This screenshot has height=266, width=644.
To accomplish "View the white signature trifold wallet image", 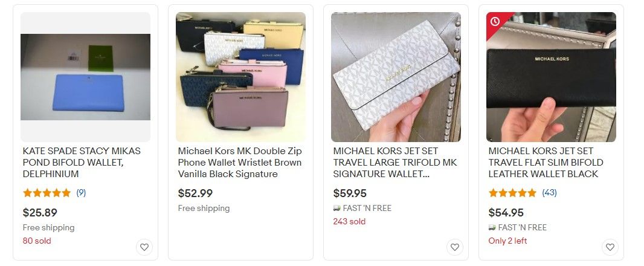I will click(x=396, y=77).
